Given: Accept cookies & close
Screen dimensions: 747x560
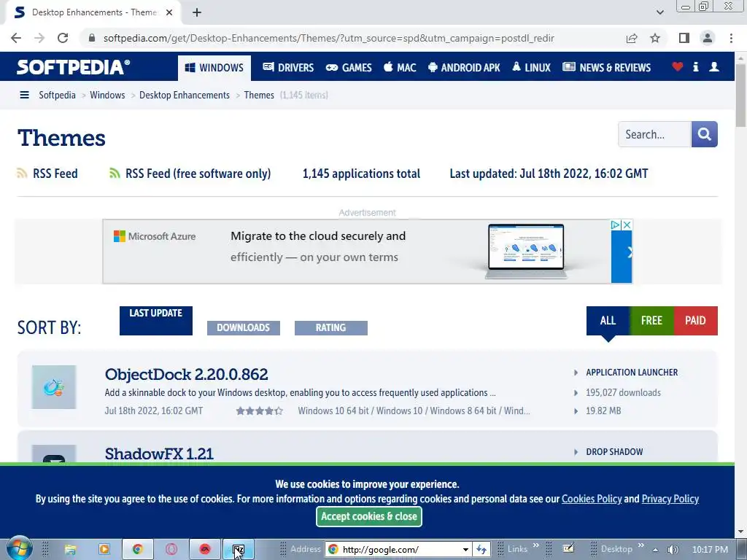Looking at the screenshot, I should coord(369,516).
